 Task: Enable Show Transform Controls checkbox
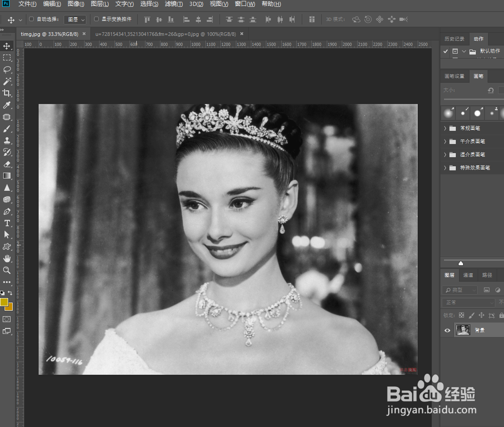point(96,19)
